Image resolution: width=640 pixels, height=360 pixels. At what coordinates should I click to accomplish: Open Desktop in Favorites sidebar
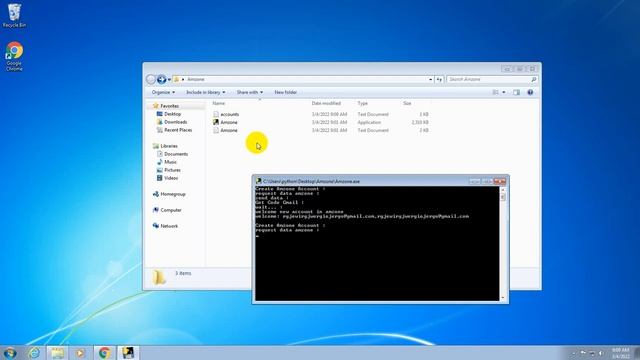tap(172, 114)
